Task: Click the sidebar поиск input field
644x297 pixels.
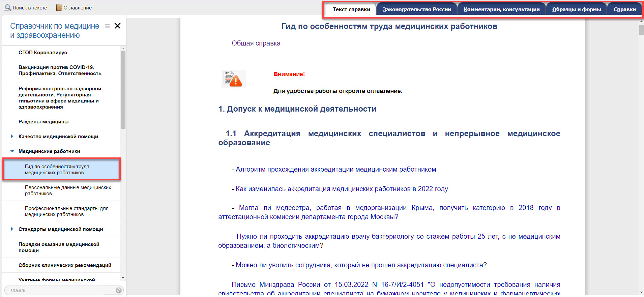Action: [x=61, y=290]
